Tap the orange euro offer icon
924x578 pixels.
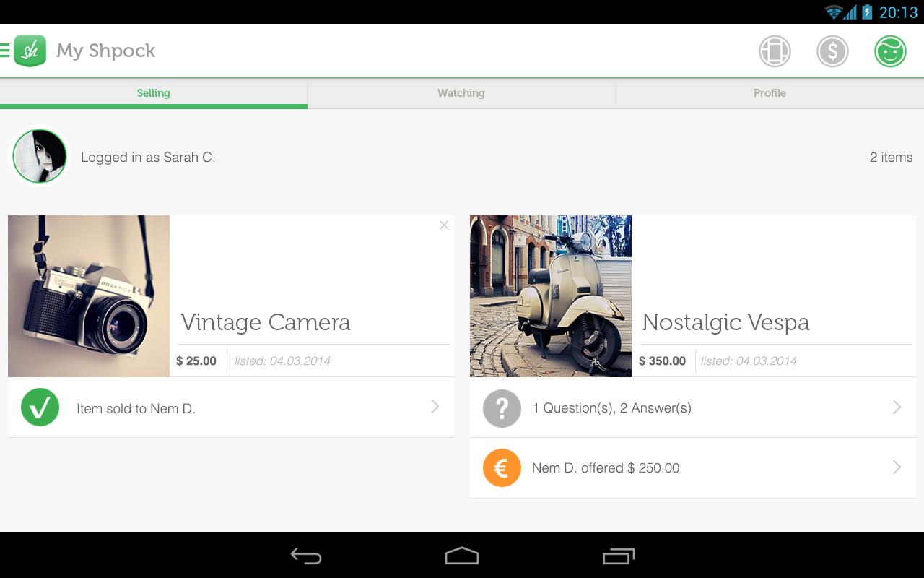(x=502, y=467)
